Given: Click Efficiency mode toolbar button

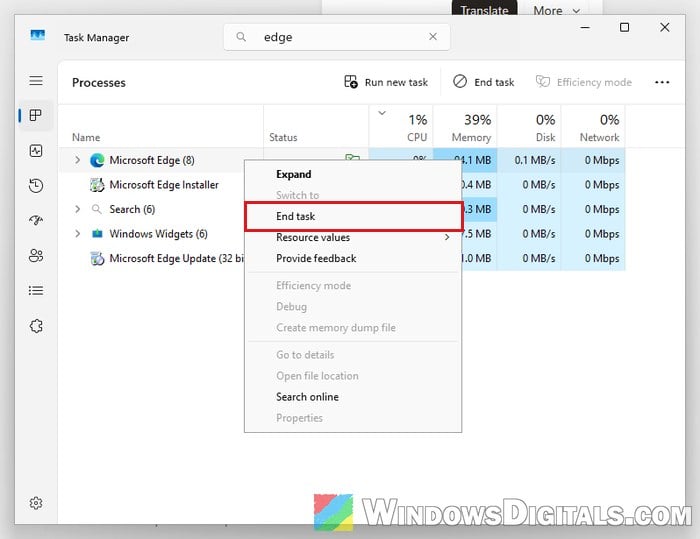Looking at the screenshot, I should click(584, 82).
